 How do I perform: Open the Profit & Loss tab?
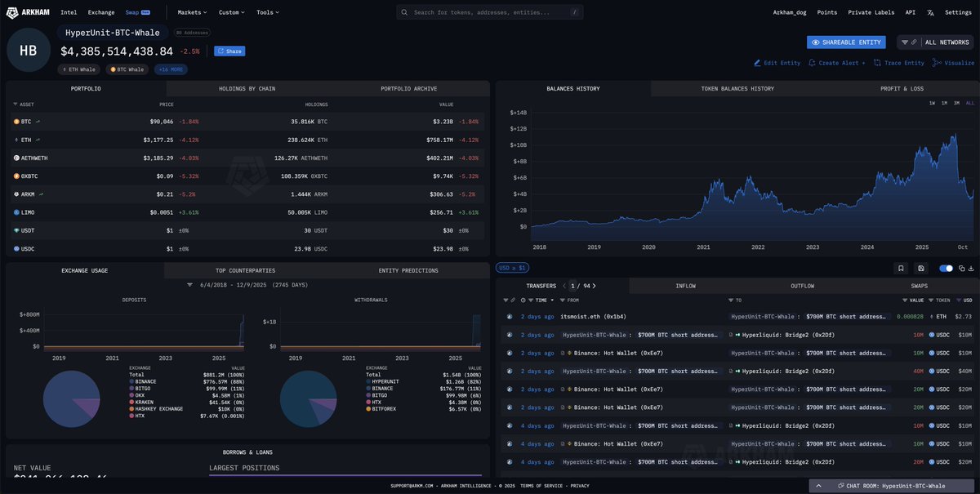tap(902, 88)
